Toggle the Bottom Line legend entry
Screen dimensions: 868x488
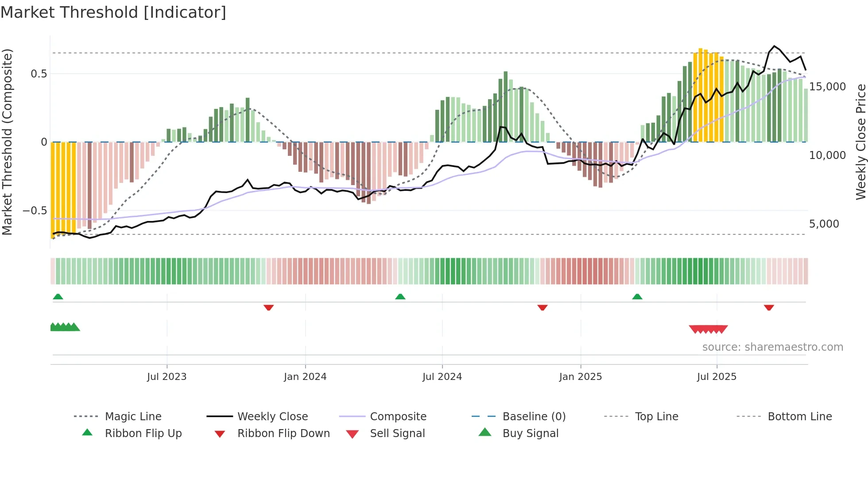pyautogui.click(x=799, y=417)
